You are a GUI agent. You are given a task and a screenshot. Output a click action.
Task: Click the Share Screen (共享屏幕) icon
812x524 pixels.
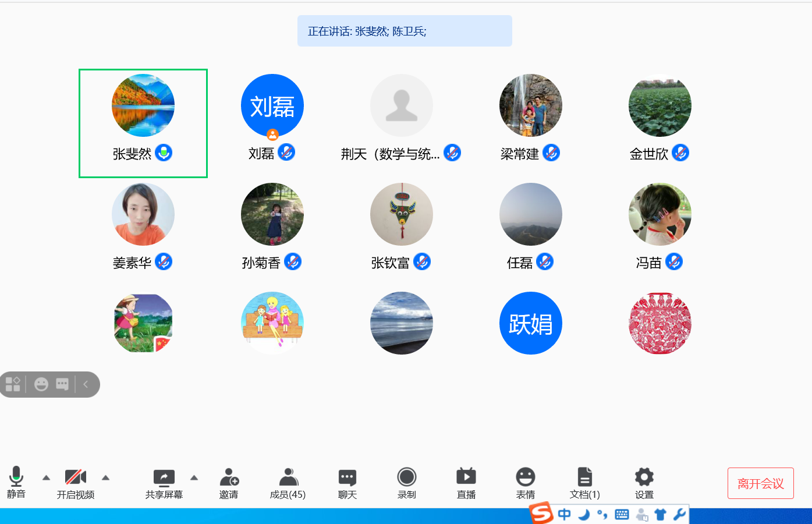(164, 477)
